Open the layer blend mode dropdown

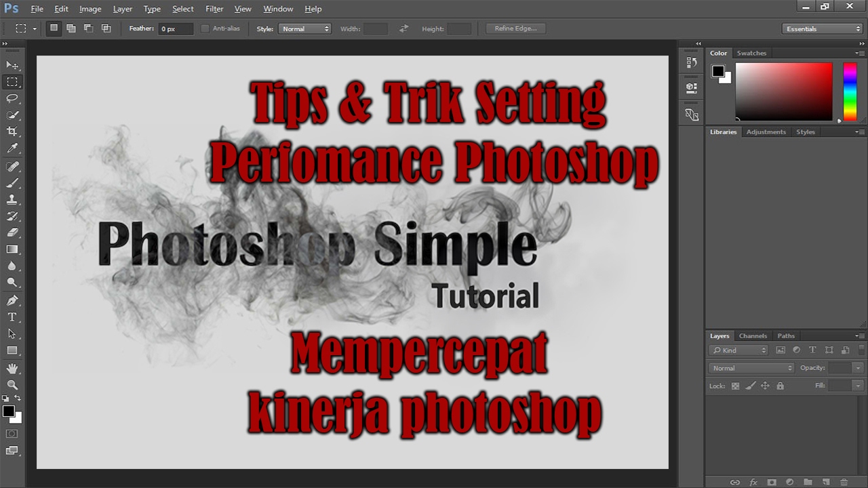pyautogui.click(x=751, y=368)
